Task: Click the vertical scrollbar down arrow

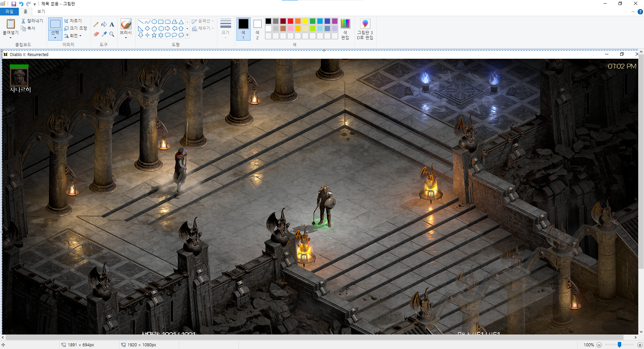Action: (x=641, y=332)
